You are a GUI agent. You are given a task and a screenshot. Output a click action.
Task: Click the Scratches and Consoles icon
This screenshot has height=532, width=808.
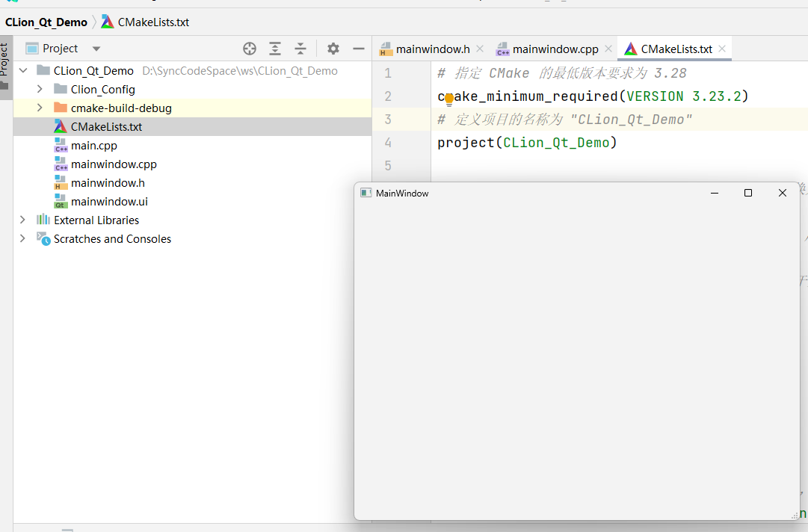click(x=43, y=238)
